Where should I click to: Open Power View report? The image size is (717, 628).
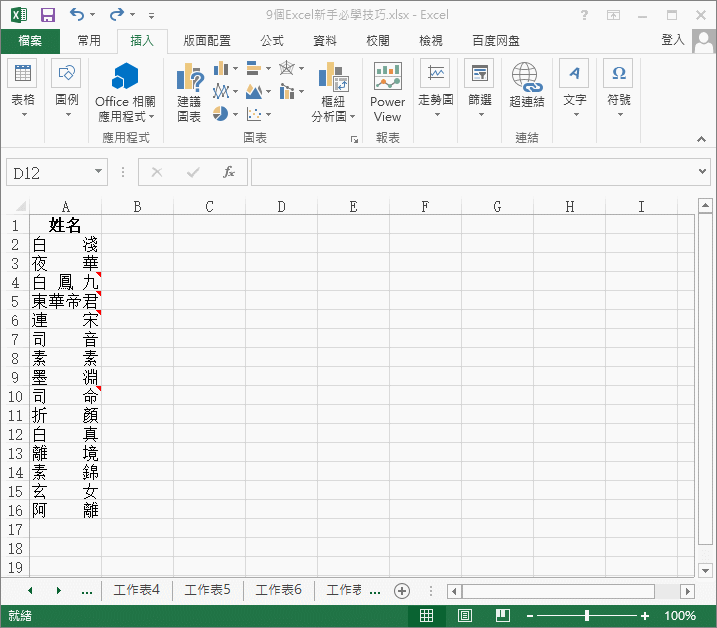point(387,90)
